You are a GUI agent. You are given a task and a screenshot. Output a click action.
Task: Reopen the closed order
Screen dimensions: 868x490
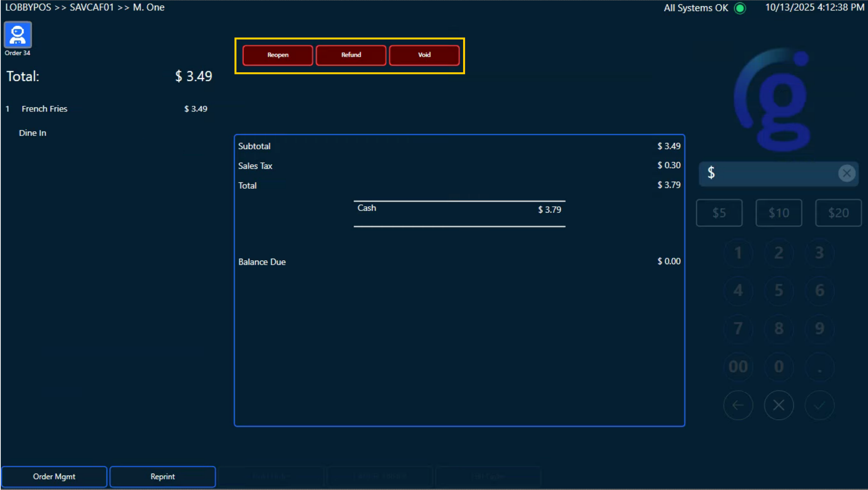click(277, 55)
